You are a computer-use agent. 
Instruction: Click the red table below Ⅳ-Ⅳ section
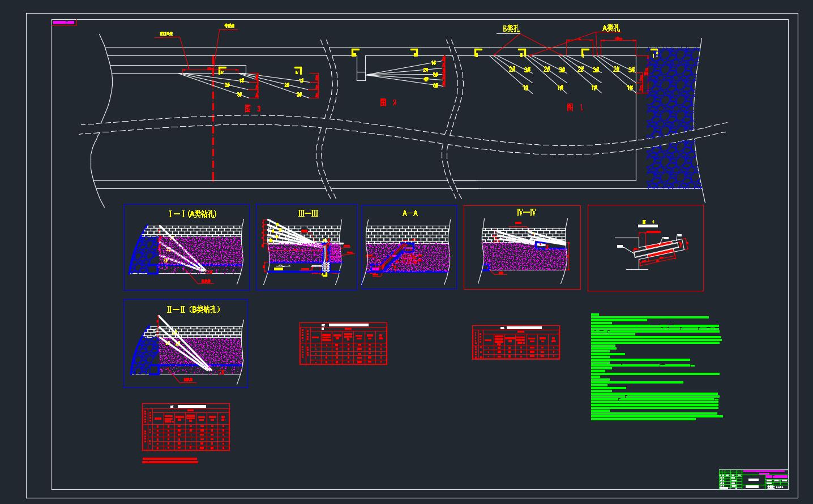(516, 342)
